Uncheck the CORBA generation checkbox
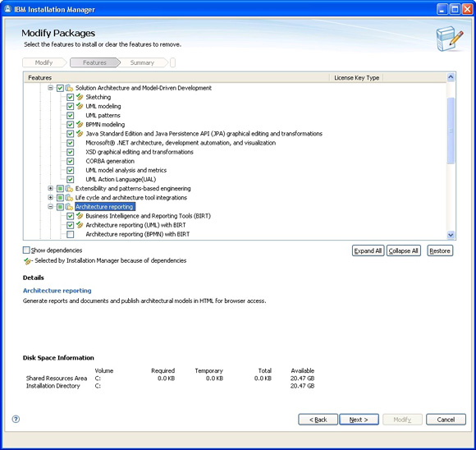The image size is (476, 450). click(x=70, y=161)
